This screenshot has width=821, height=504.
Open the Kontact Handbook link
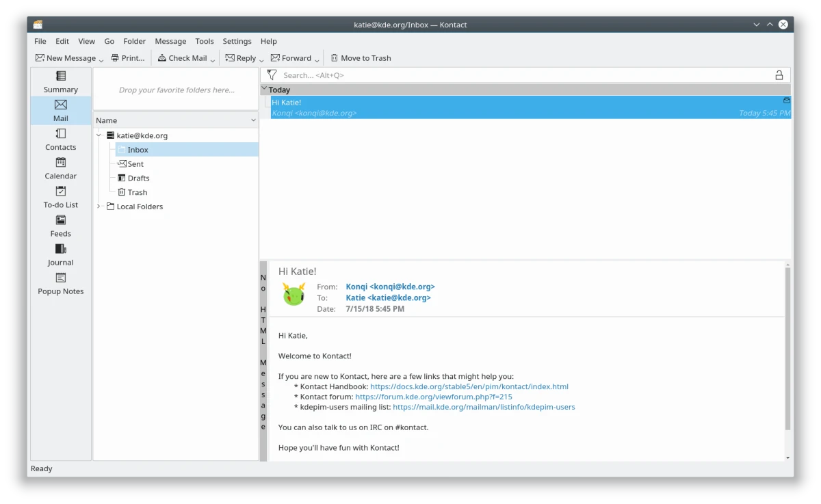469,386
